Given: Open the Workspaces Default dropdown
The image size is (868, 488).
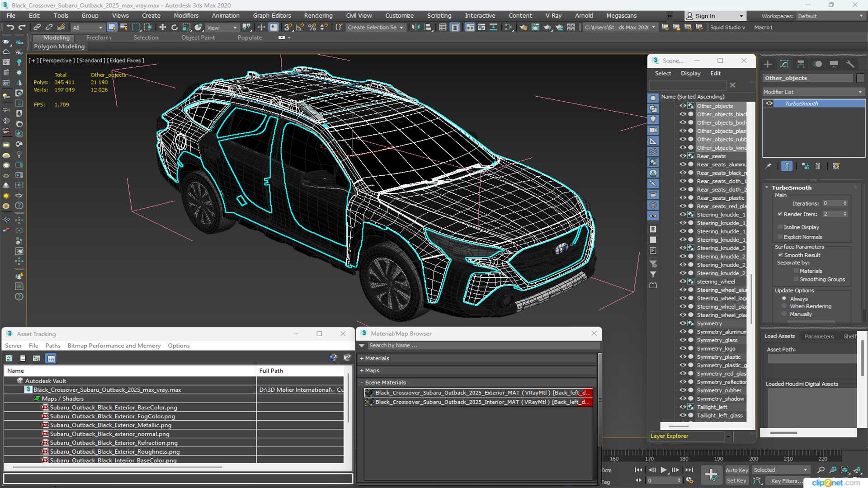Looking at the screenshot, I should (x=830, y=16).
